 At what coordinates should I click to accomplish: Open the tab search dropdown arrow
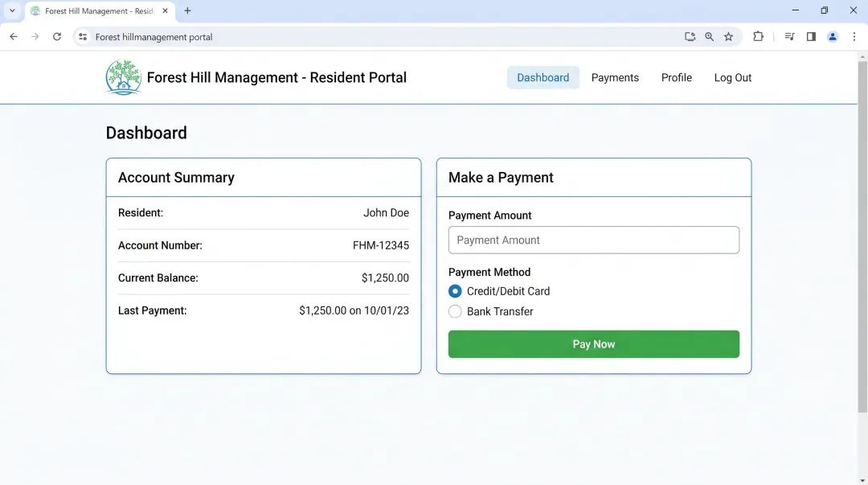[12, 10]
